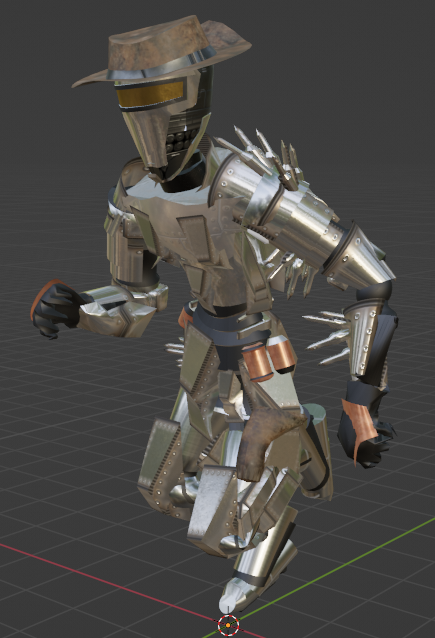
Task: Click the spikes on the lower forearm
Action: coord(328,336)
